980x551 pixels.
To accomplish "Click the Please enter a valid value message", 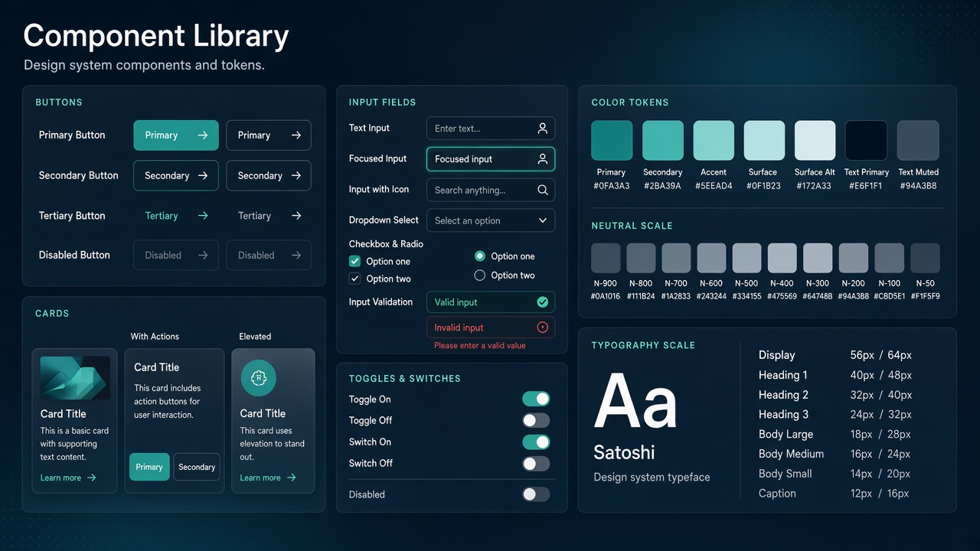I will click(480, 346).
